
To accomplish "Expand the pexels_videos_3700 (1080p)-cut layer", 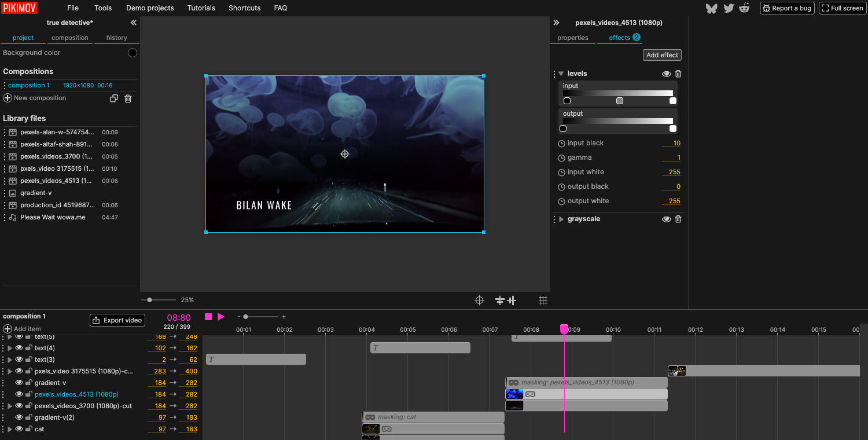I will tap(10, 406).
